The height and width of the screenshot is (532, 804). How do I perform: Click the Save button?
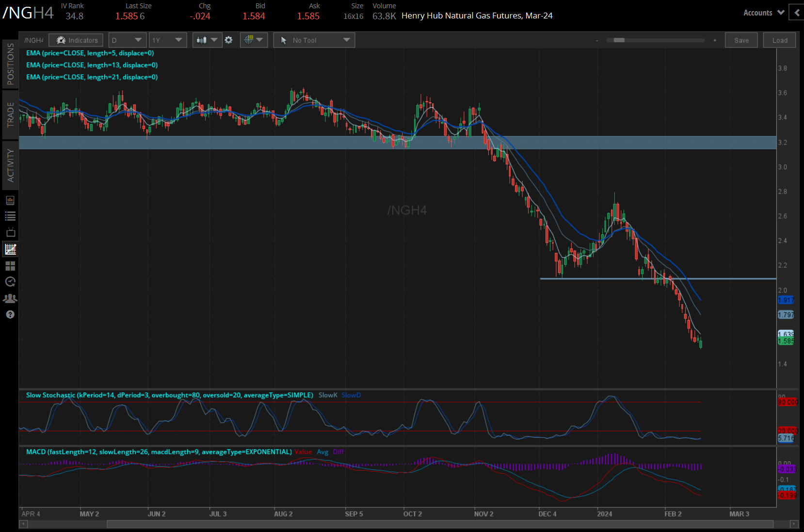(x=741, y=40)
